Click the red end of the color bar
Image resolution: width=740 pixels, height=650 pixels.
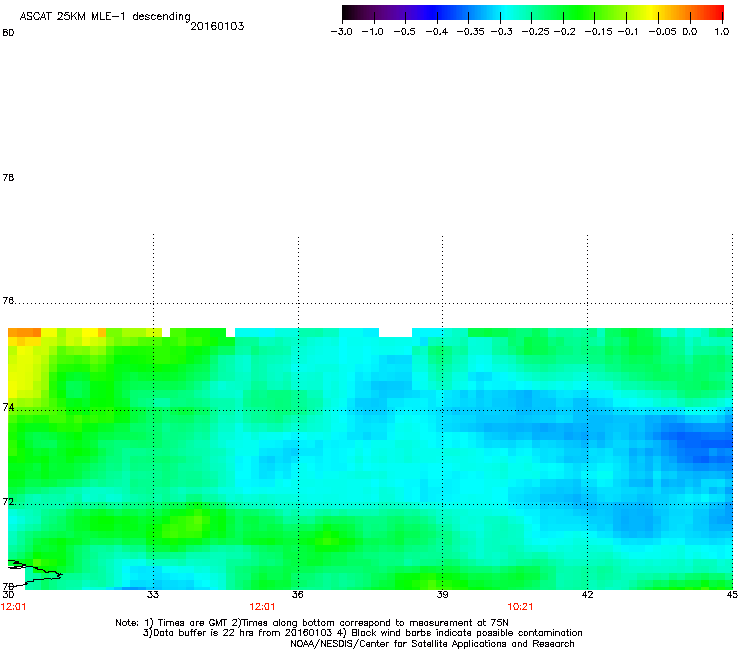pos(713,12)
